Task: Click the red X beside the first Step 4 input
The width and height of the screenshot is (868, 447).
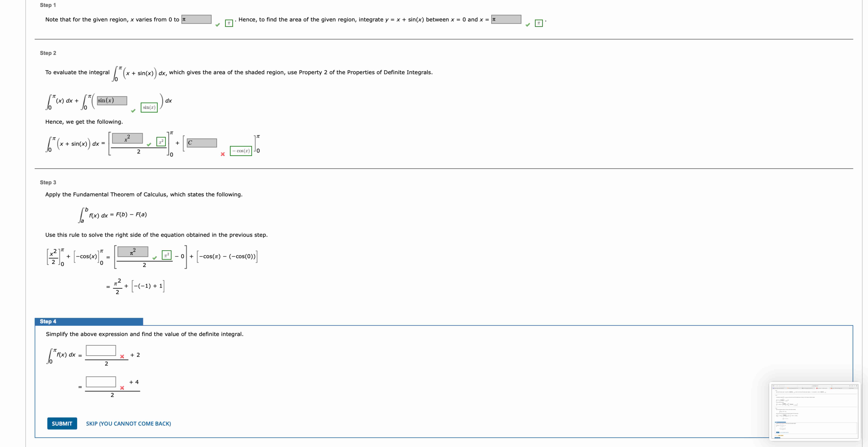Action: [x=122, y=356]
